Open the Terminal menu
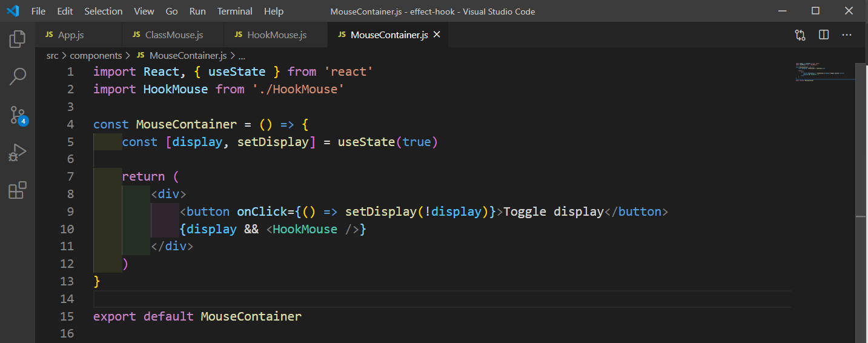 coord(235,12)
